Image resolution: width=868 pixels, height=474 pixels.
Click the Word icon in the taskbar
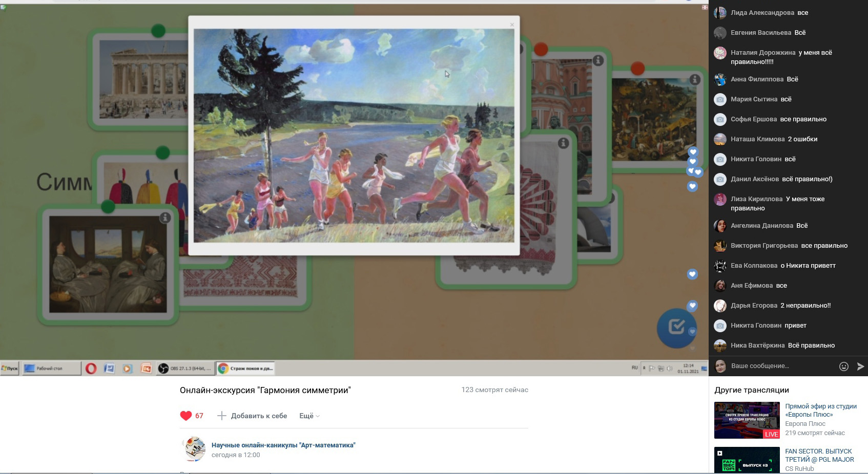(109, 368)
